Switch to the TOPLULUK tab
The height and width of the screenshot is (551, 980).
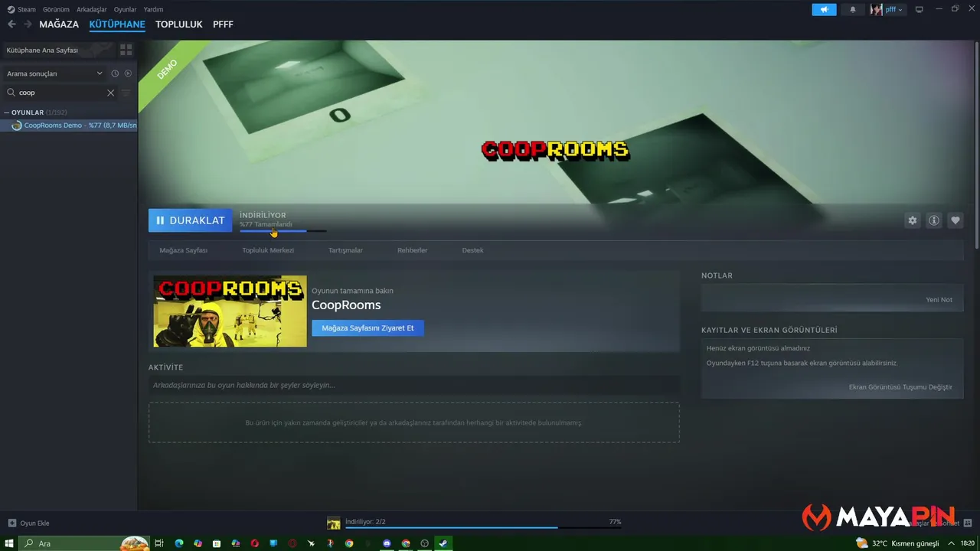click(179, 24)
